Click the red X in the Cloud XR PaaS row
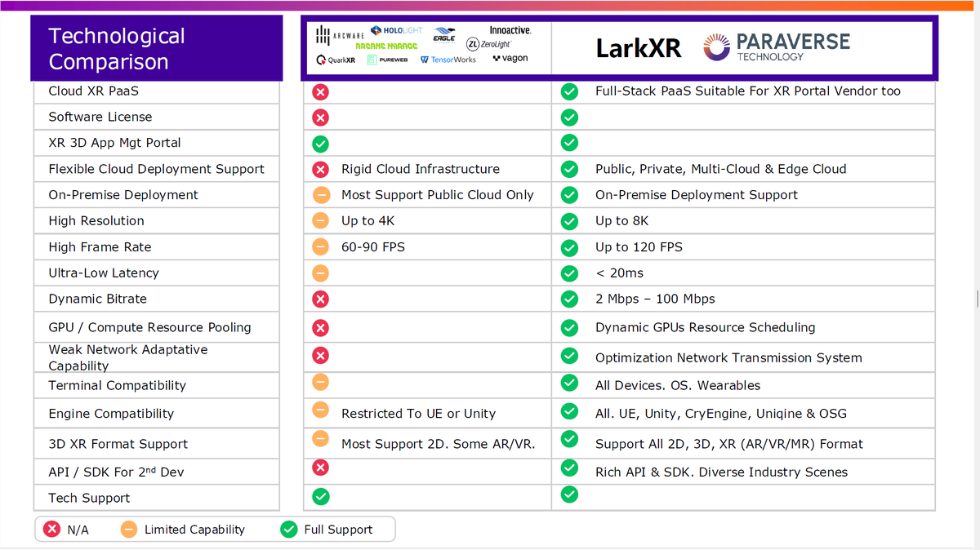Image resolution: width=980 pixels, height=550 pixels. tap(321, 91)
